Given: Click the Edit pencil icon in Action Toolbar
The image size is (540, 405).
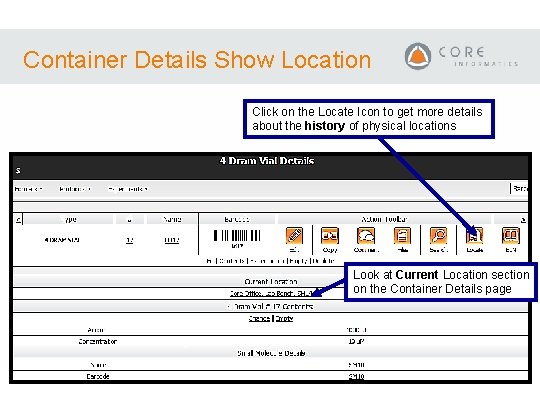Looking at the screenshot, I should 294,236.
